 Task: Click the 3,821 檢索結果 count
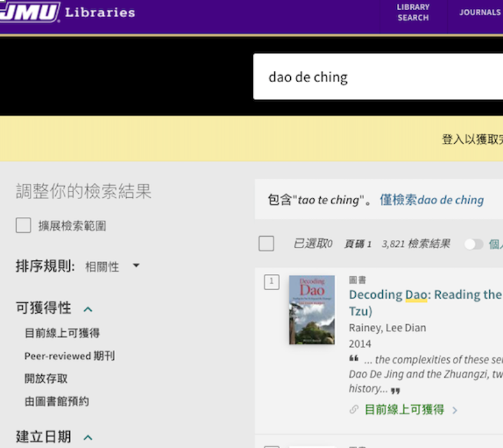416,244
